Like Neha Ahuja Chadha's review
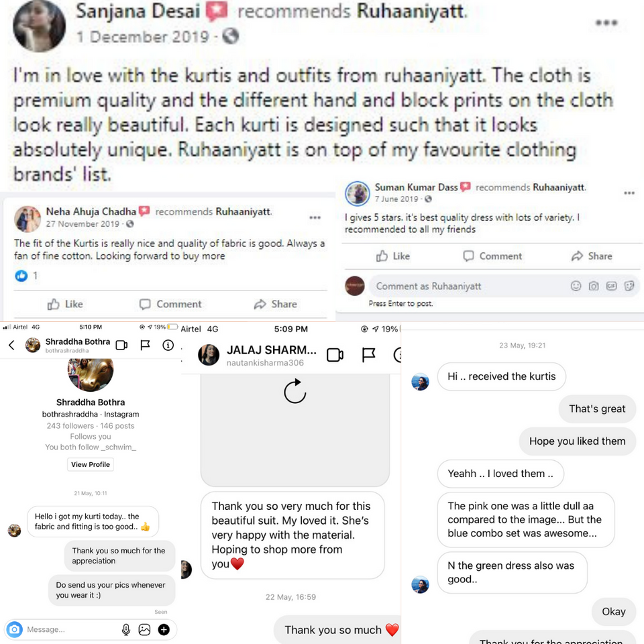 [x=65, y=304]
